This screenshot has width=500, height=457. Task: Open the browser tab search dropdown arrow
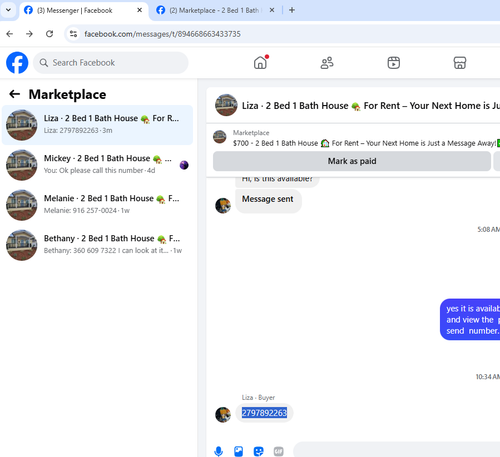click(x=8, y=10)
